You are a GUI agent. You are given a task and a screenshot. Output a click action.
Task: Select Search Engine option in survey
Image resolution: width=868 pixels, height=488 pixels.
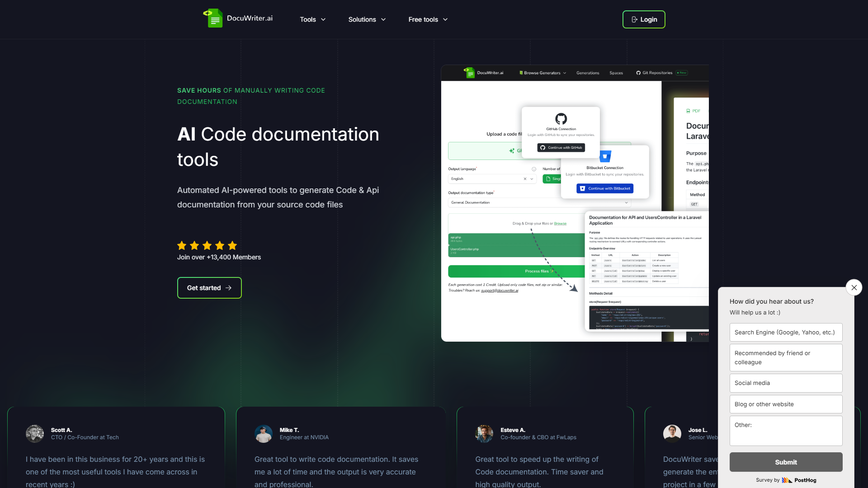[786, 333]
